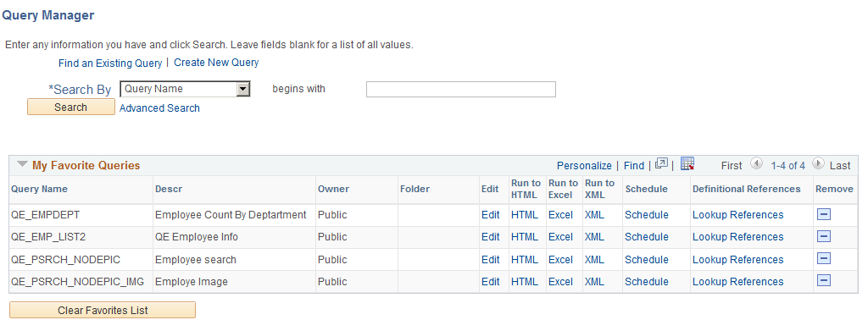Run QE_PSRCH_NODEPIC to HTML
This screenshot has width=868, height=331.
[x=524, y=260]
